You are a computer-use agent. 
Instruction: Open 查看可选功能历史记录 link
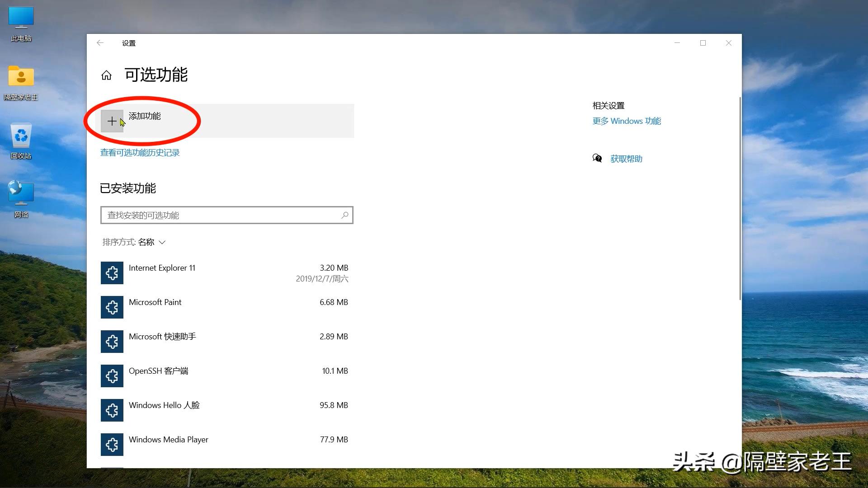tap(140, 153)
